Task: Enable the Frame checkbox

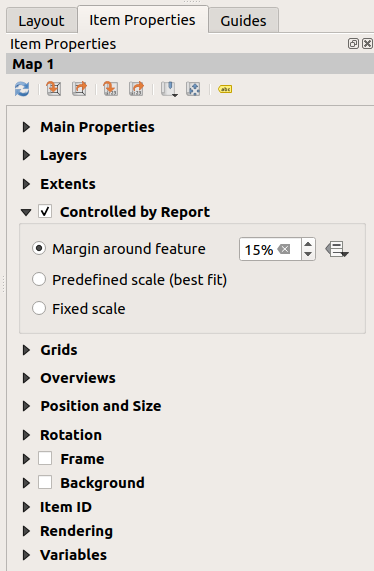Action: tap(45, 458)
